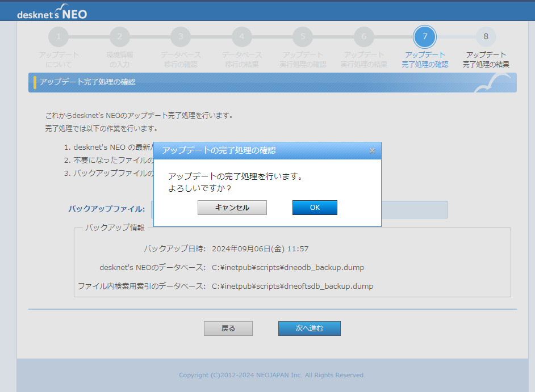The height and width of the screenshot is (392, 535).
Task: Click step 8 circle アップデート完了処理の結果
Action: click(x=486, y=37)
